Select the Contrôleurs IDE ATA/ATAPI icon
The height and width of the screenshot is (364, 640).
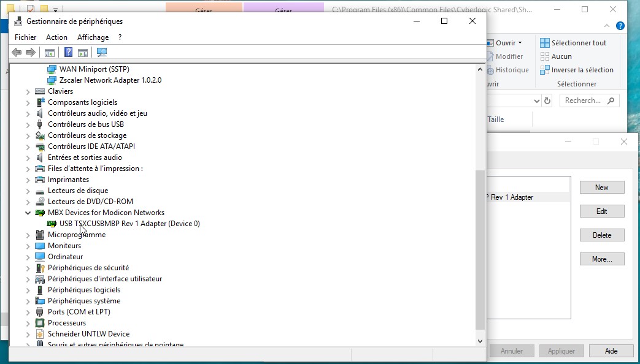click(40, 146)
